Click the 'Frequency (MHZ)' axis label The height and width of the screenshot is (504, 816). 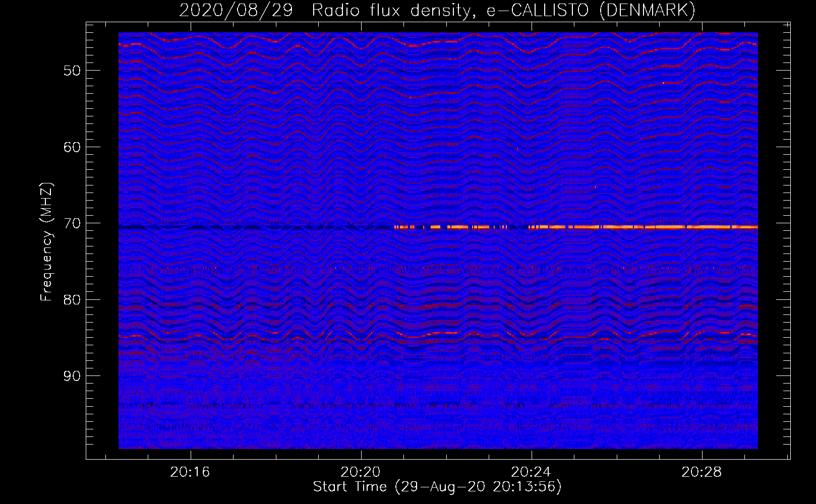pyautogui.click(x=46, y=242)
